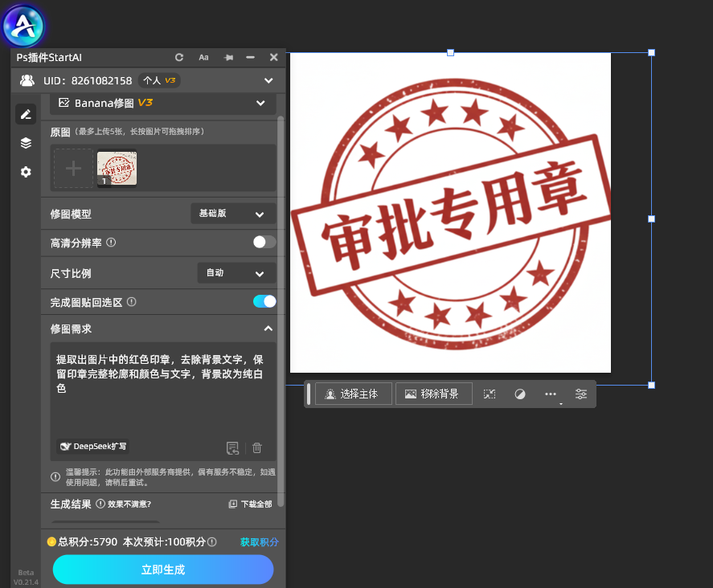Collapse the Banana修图 V3 section
The width and height of the screenshot is (713, 588).
pos(260,103)
